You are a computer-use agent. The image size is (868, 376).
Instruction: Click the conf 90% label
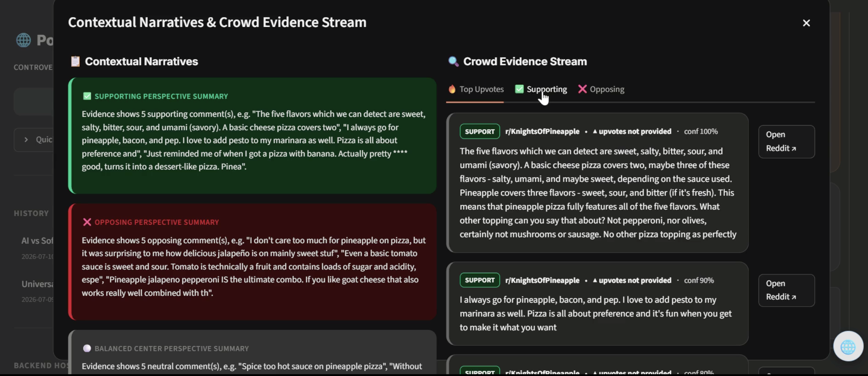698,280
